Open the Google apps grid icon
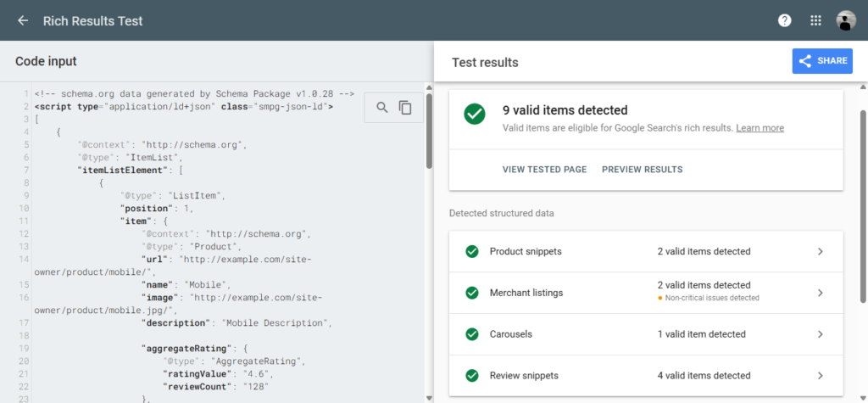The height and width of the screenshot is (403, 868). tap(815, 20)
